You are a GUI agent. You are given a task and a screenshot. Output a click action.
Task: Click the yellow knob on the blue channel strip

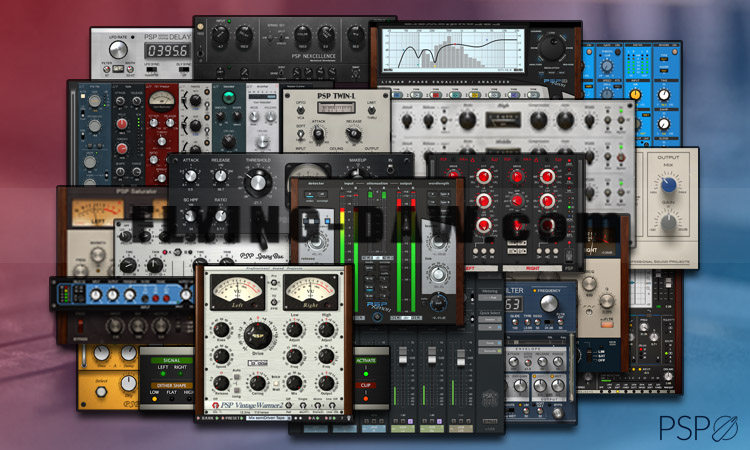(x=635, y=94)
